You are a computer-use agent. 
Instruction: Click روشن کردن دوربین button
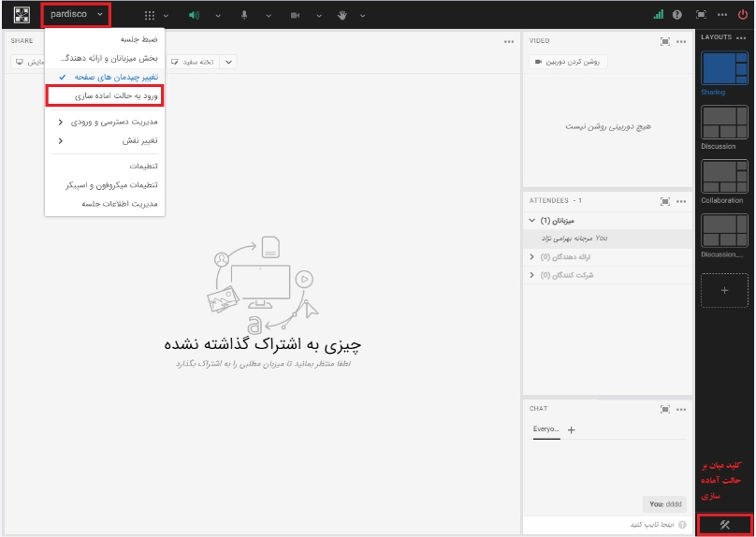tap(568, 62)
